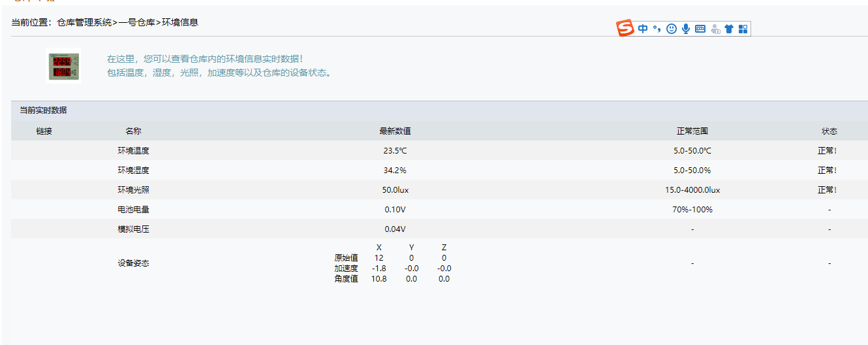868x345 pixels.
Task: Select the 环境光照 row name
Action: pos(133,190)
